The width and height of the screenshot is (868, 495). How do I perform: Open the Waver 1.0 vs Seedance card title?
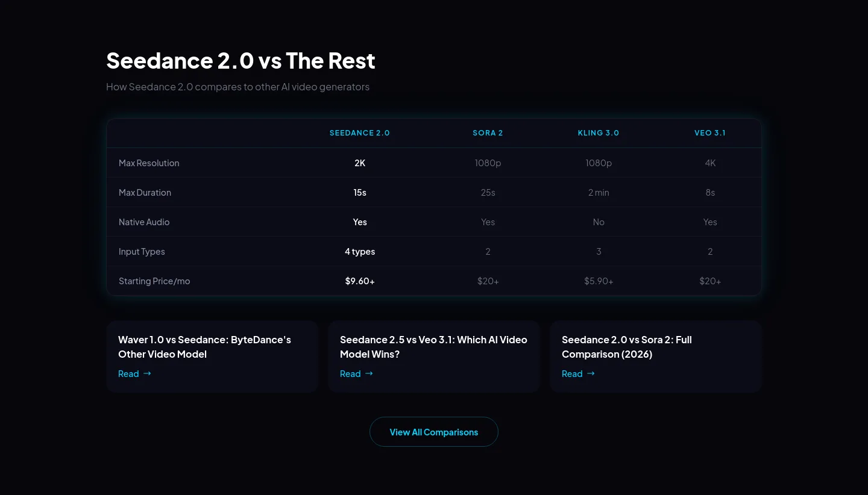point(204,347)
